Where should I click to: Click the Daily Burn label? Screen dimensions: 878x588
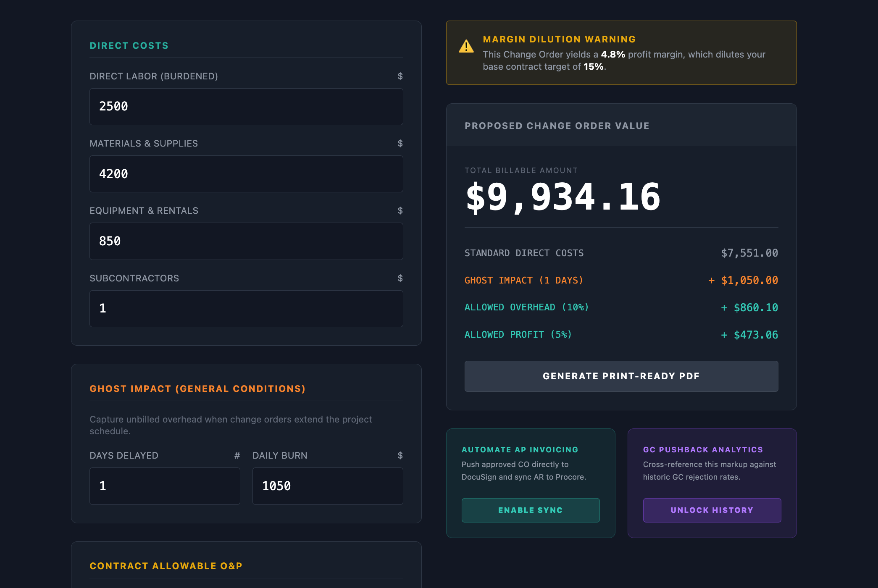click(280, 456)
